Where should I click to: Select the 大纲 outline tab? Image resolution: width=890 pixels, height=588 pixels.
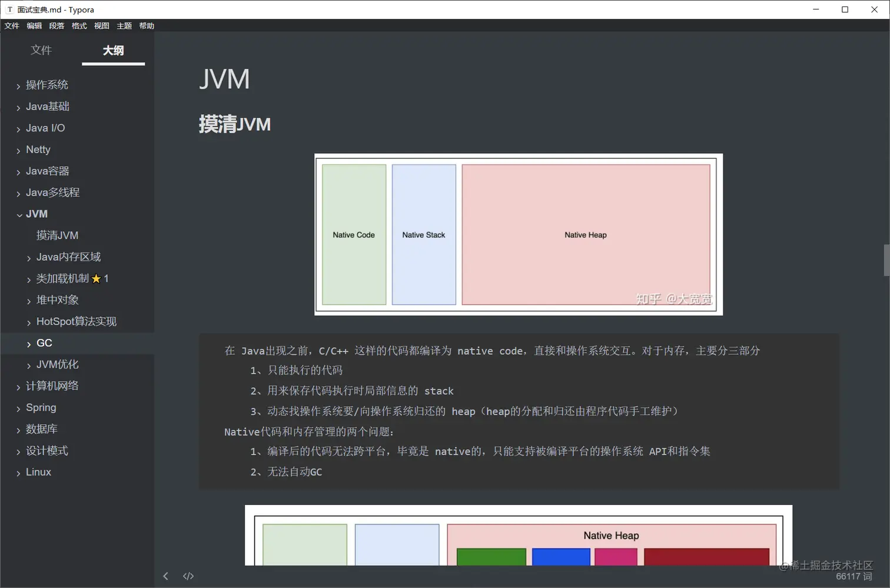[x=113, y=50]
